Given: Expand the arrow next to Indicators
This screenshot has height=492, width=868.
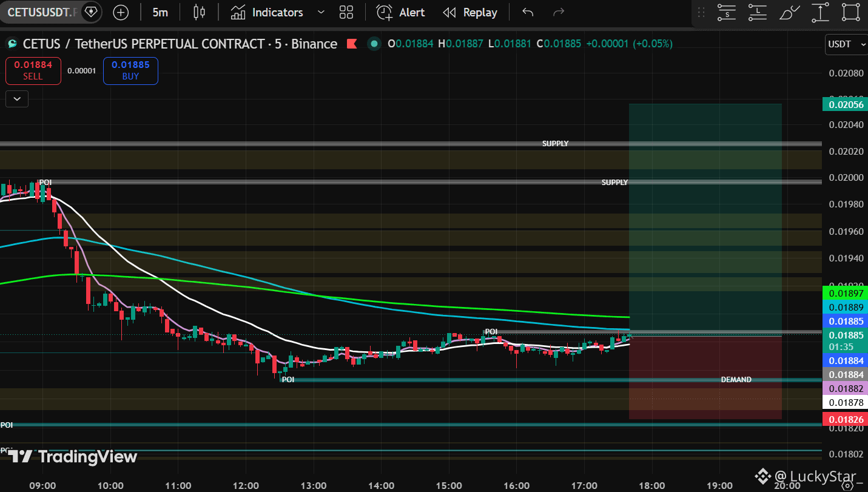Looking at the screenshot, I should [x=321, y=12].
